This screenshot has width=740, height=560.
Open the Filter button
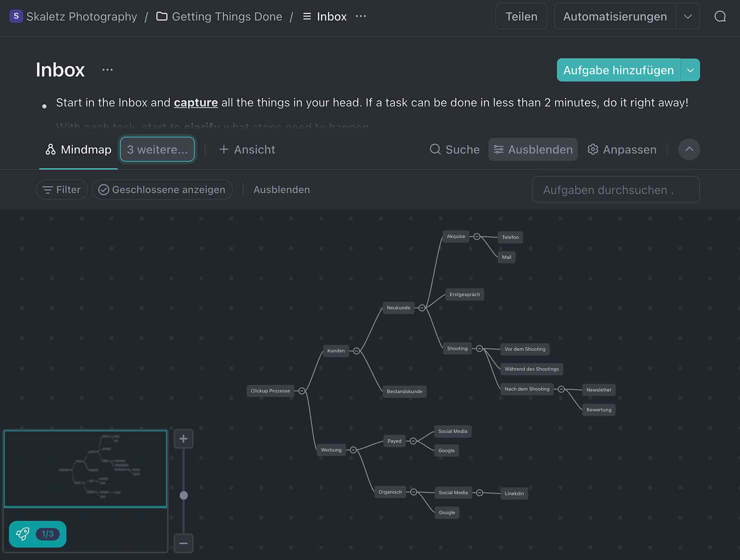62,190
